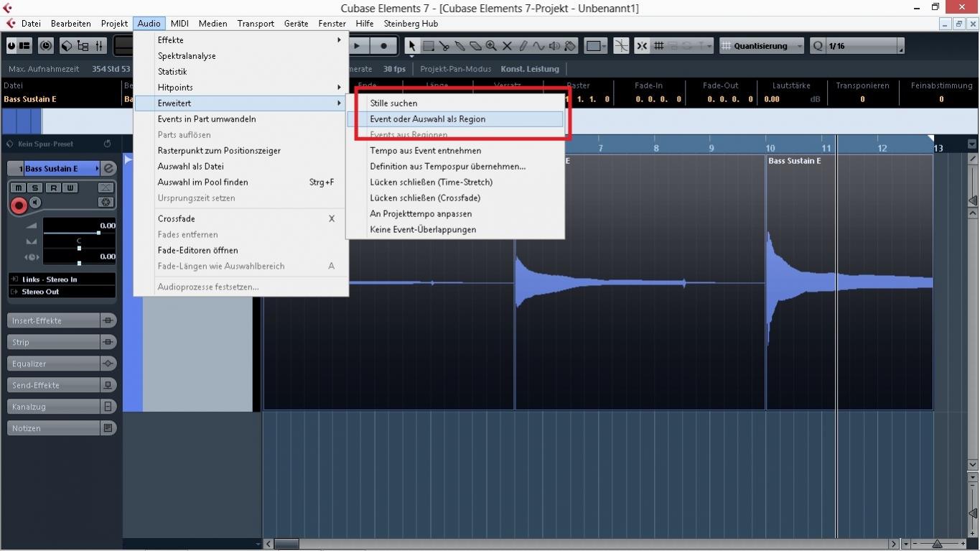Screen dimensions: 980x551
Task: Select the Mute X tool
Action: 507,46
